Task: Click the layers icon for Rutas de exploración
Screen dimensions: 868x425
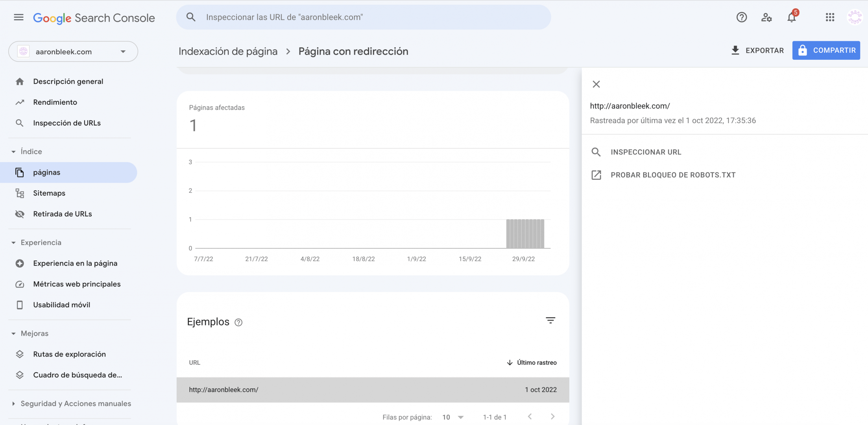Action: 20,354
